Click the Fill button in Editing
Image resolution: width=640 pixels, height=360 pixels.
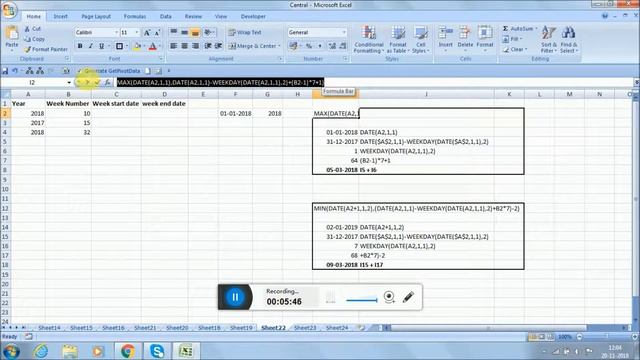coord(512,39)
